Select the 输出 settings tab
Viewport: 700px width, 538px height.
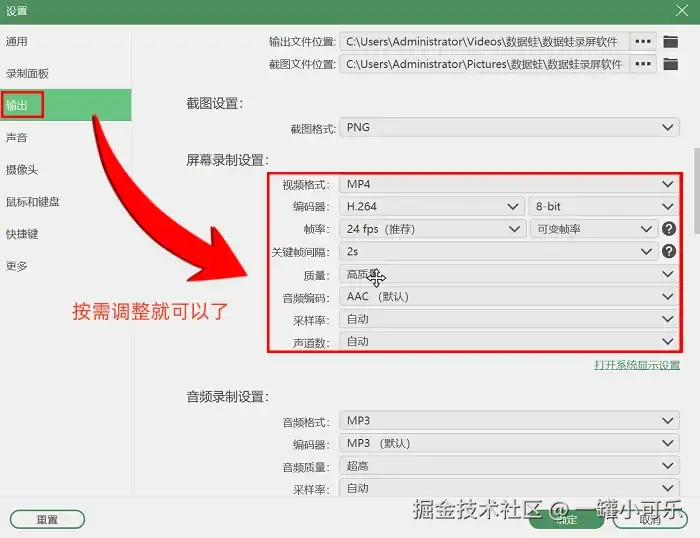tap(66, 105)
